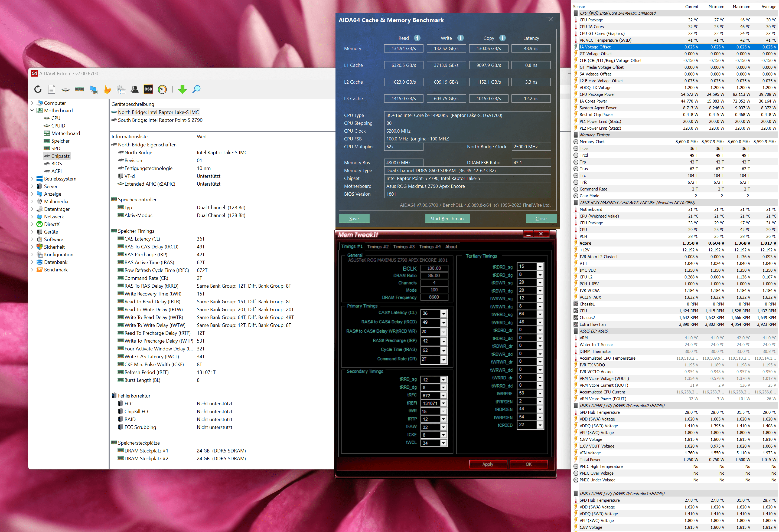Viewport: 779px width, 532px height.
Task: Expand the Benchmark tree node
Action: (32, 270)
